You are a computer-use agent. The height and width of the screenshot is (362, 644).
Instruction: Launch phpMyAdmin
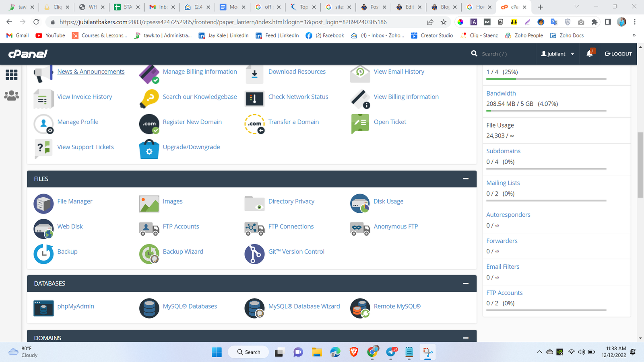tap(76, 306)
